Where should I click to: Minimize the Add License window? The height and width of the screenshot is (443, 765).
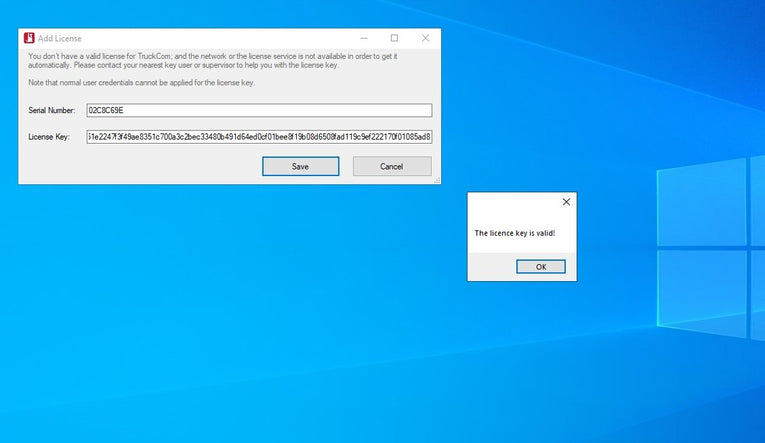pyautogui.click(x=364, y=38)
